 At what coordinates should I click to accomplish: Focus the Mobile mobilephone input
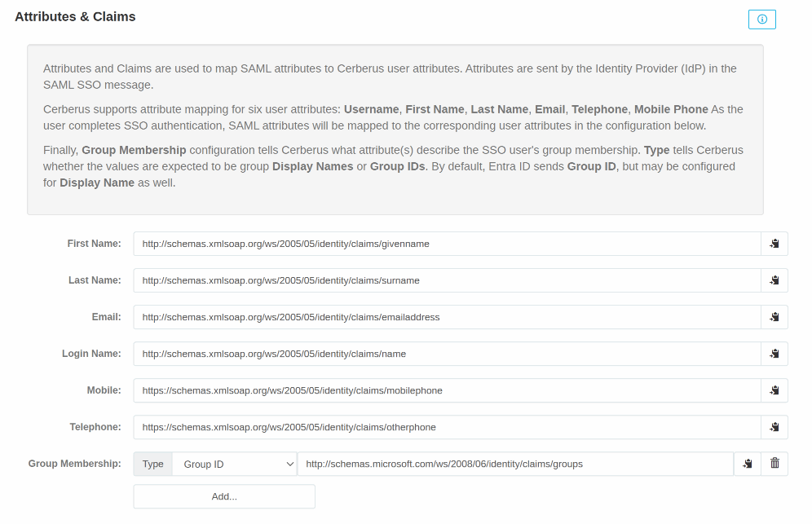447,390
